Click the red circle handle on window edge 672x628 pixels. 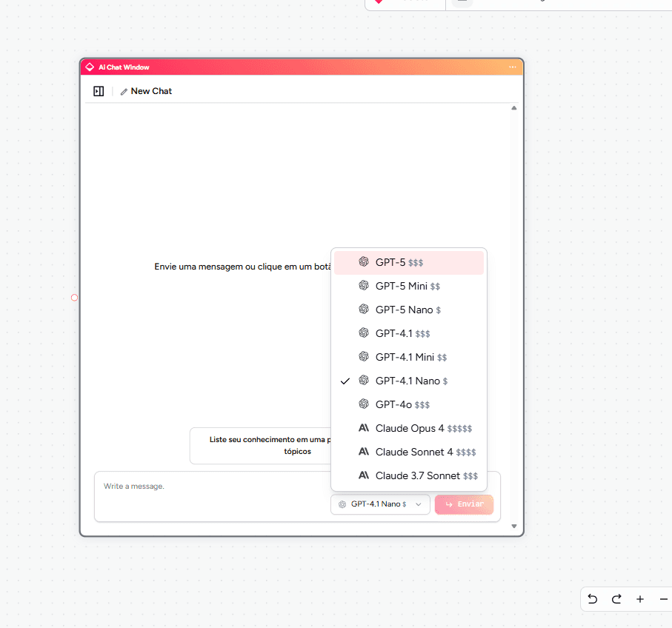click(74, 298)
